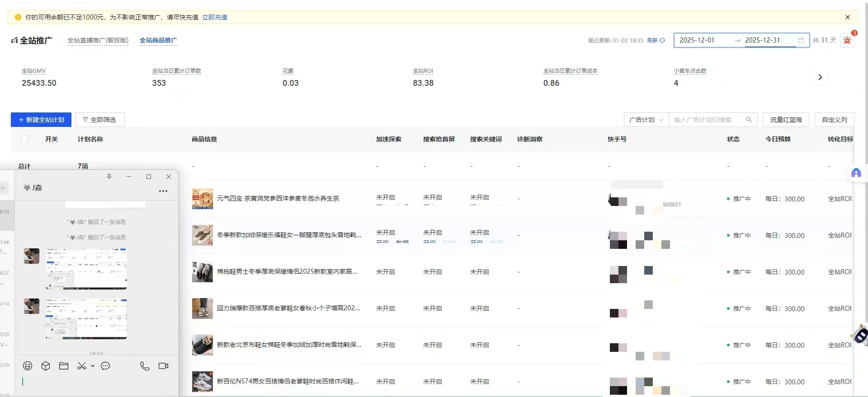
Task: Start a video call in chat
Action: click(163, 366)
